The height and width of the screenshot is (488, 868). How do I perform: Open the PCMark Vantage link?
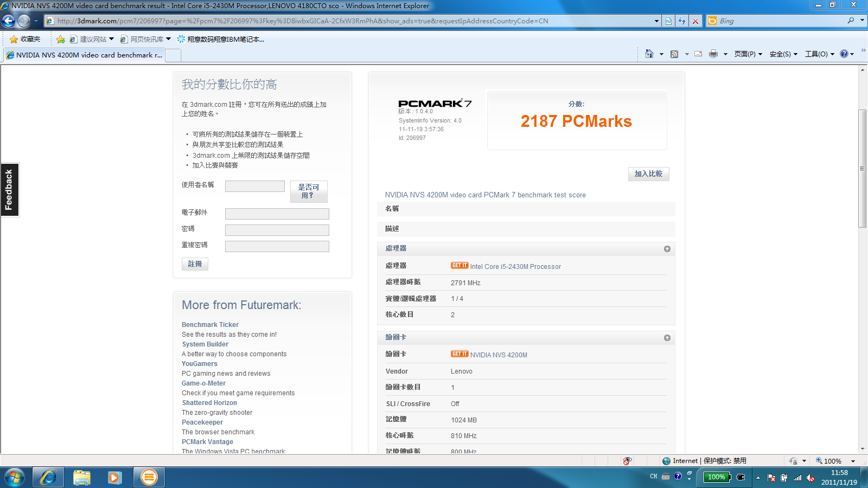point(207,442)
